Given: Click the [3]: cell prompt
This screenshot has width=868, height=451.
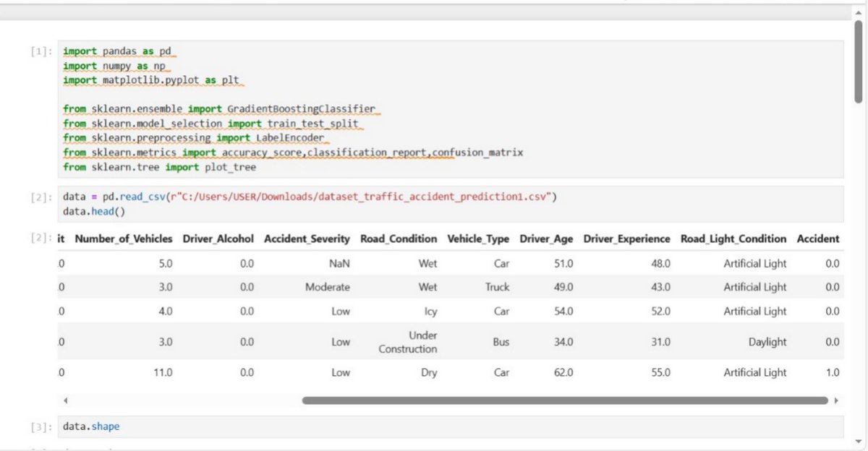Looking at the screenshot, I should [x=41, y=426].
